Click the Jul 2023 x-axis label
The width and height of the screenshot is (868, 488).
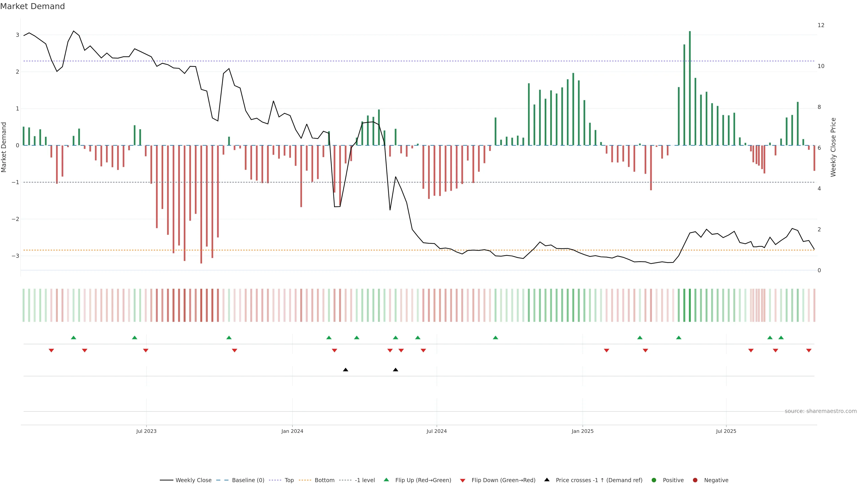point(146,431)
